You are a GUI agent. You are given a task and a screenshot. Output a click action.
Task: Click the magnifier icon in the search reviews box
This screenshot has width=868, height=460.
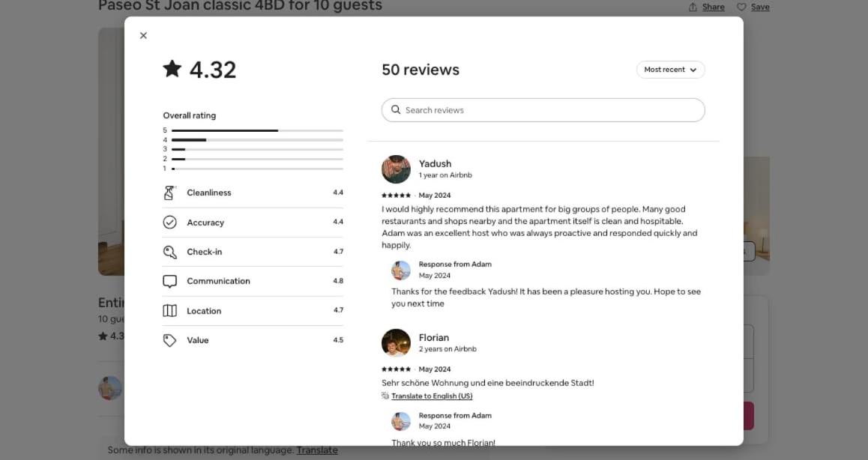396,109
